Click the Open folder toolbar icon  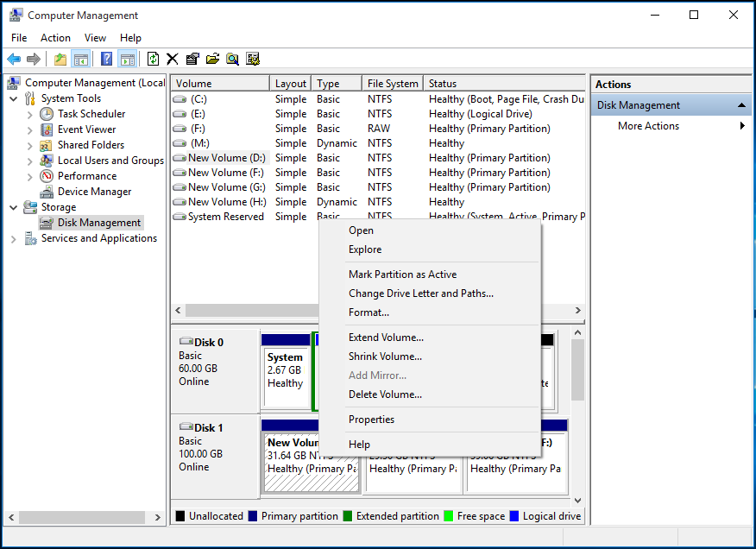click(212, 60)
